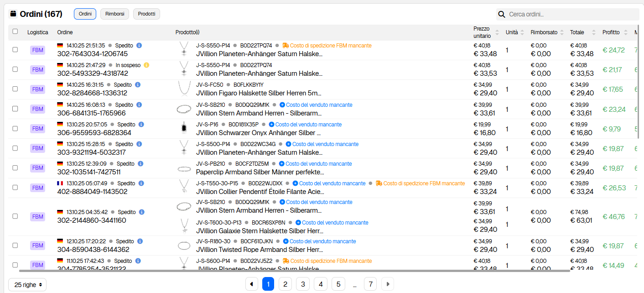The image size is (644, 293).
Task: Click the FBM badge on order 302-8284668-1336312
Action: click(37, 89)
